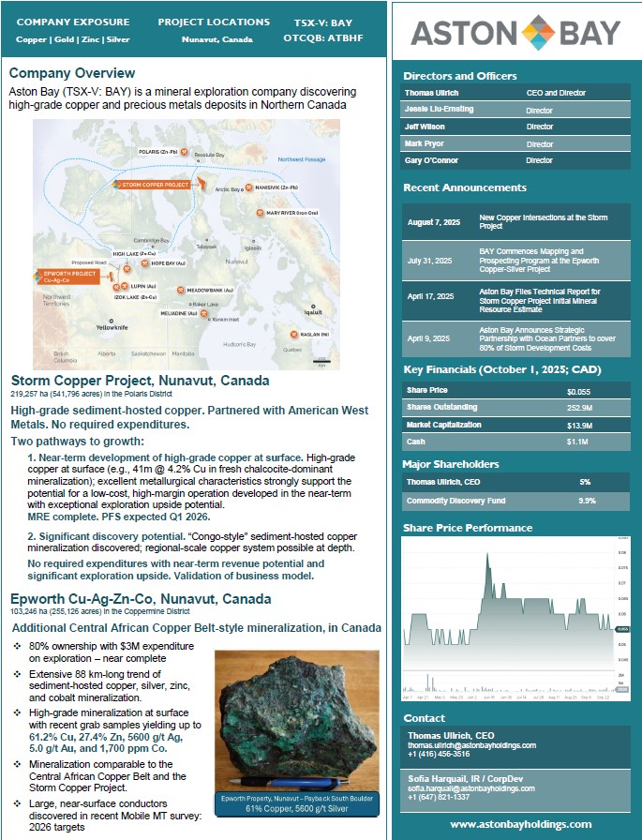
Task: Click Sofia Harquail's email address
Action: point(470,789)
